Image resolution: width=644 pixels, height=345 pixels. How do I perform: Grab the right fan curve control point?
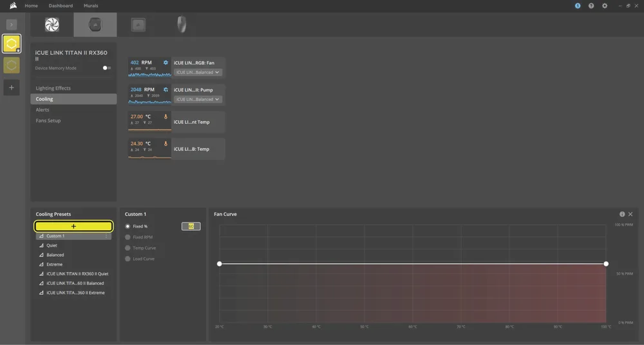[x=606, y=264]
